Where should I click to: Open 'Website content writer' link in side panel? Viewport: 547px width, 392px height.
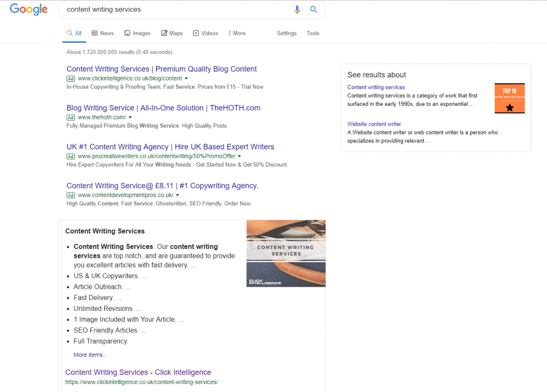coord(374,123)
